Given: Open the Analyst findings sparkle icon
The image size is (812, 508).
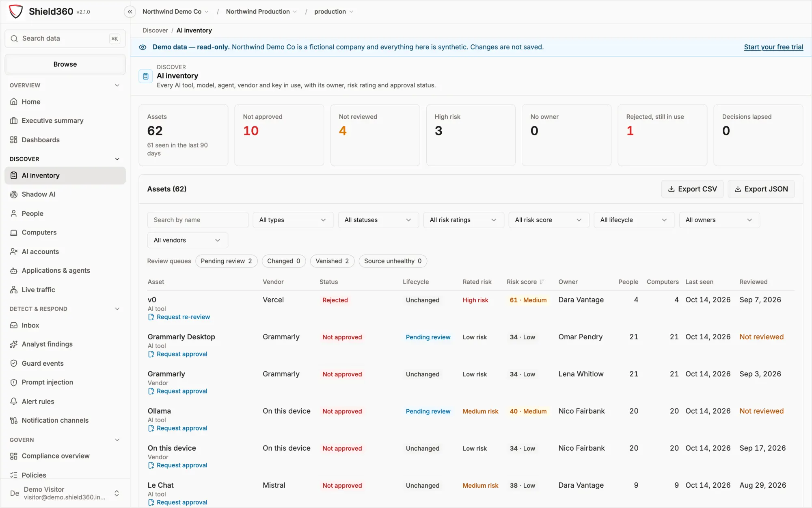Looking at the screenshot, I should coord(14,344).
